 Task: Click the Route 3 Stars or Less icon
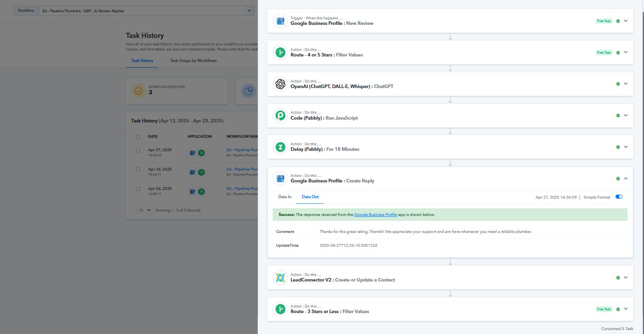[280, 309]
